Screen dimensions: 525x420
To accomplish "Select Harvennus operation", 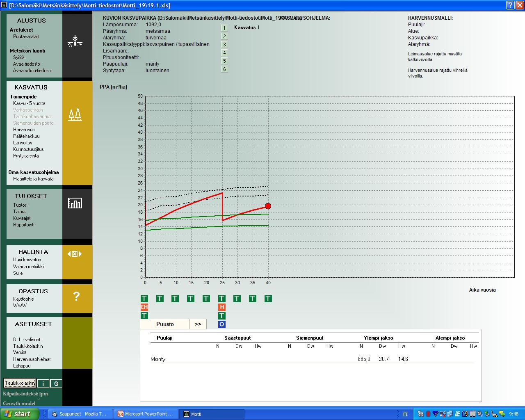I will (x=24, y=130).
